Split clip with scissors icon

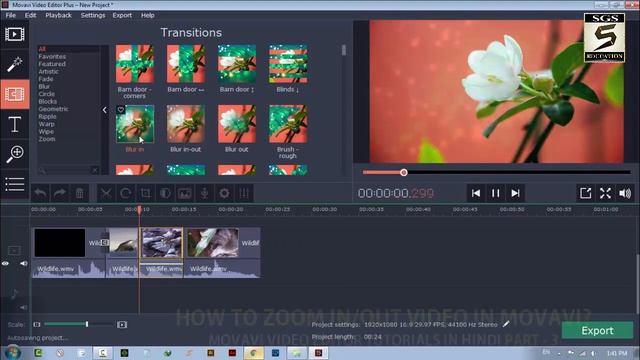[106, 193]
